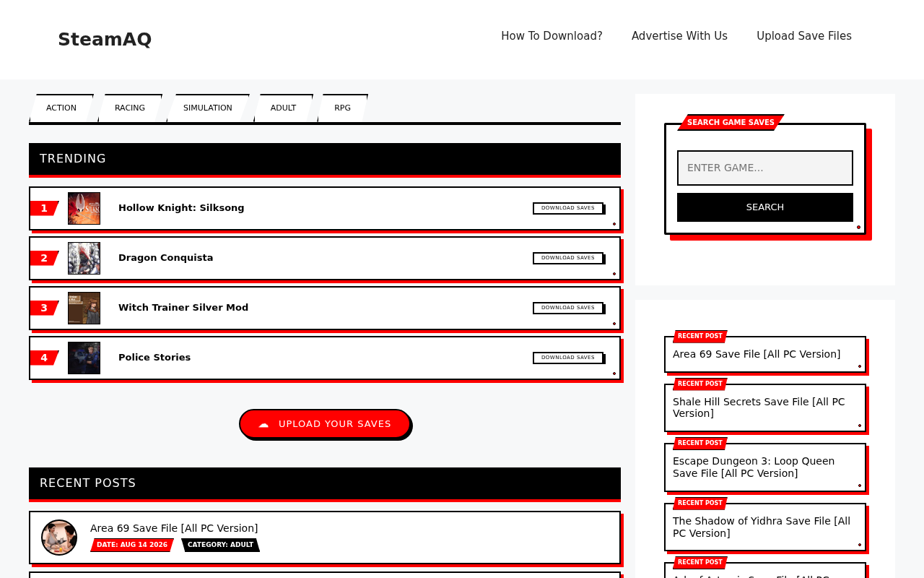The height and width of the screenshot is (578, 924).
Task: Click the cloud icon on Upload Your Saves
Action: point(263,424)
